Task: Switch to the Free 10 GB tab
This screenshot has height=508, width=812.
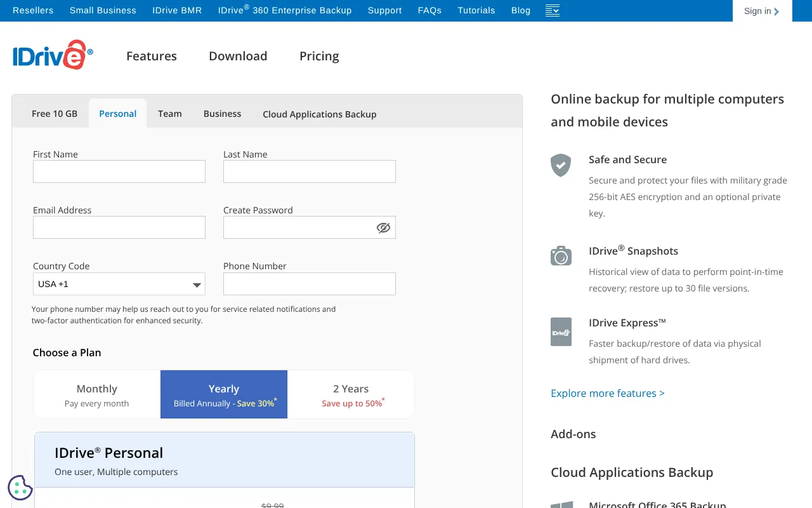Action: click(55, 114)
